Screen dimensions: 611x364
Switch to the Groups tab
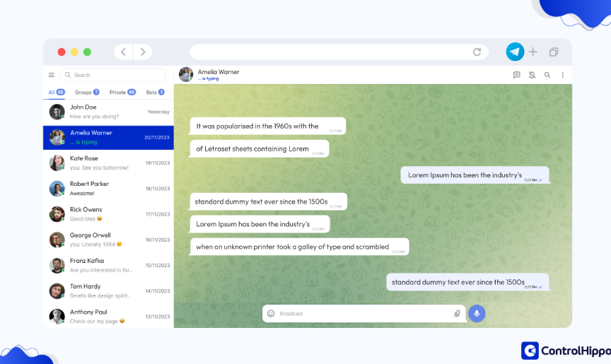(x=86, y=92)
